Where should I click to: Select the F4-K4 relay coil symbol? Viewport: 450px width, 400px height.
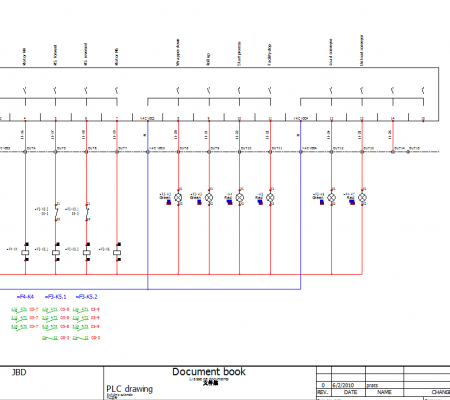(x=25, y=252)
